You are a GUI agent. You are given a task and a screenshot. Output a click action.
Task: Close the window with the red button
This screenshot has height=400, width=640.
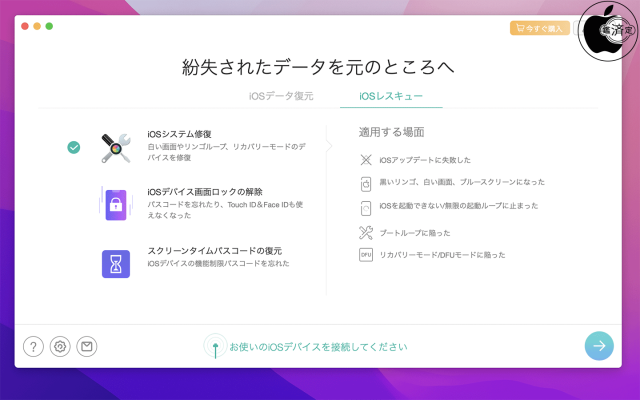[x=25, y=26]
